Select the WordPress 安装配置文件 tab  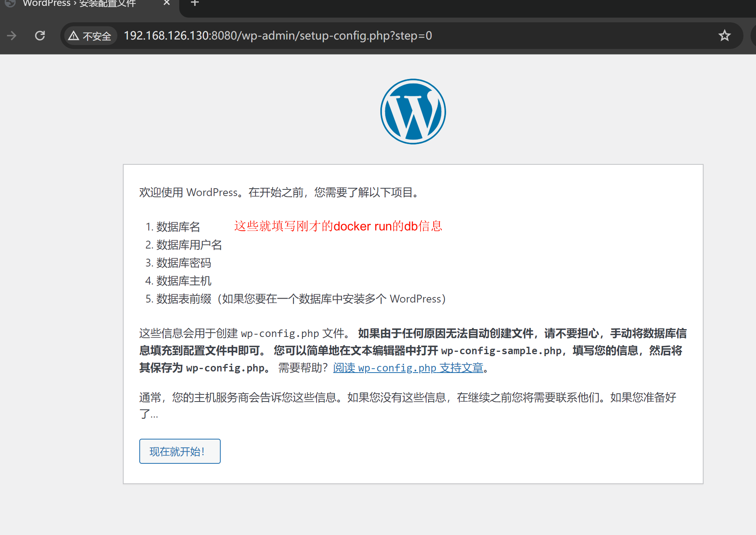pyautogui.click(x=78, y=4)
